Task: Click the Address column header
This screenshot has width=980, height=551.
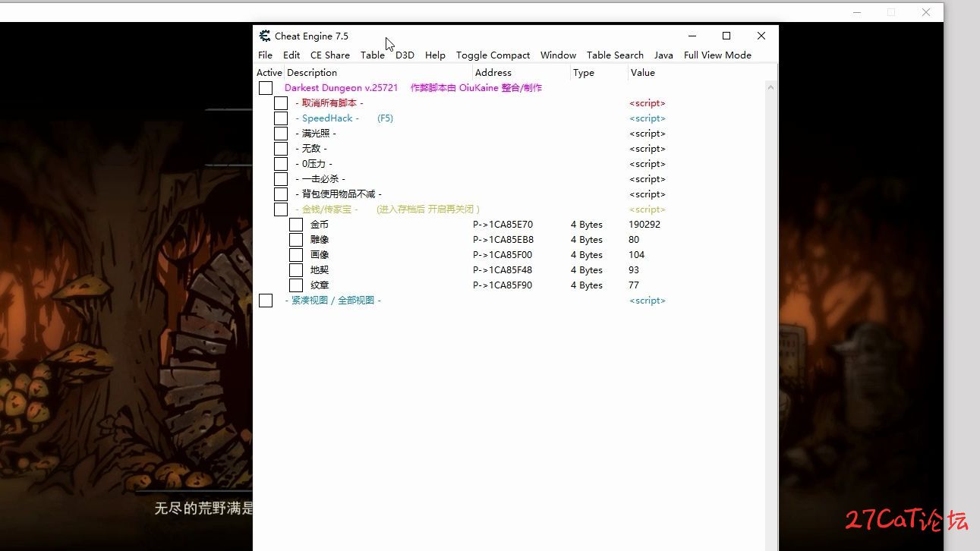Action: click(521, 73)
